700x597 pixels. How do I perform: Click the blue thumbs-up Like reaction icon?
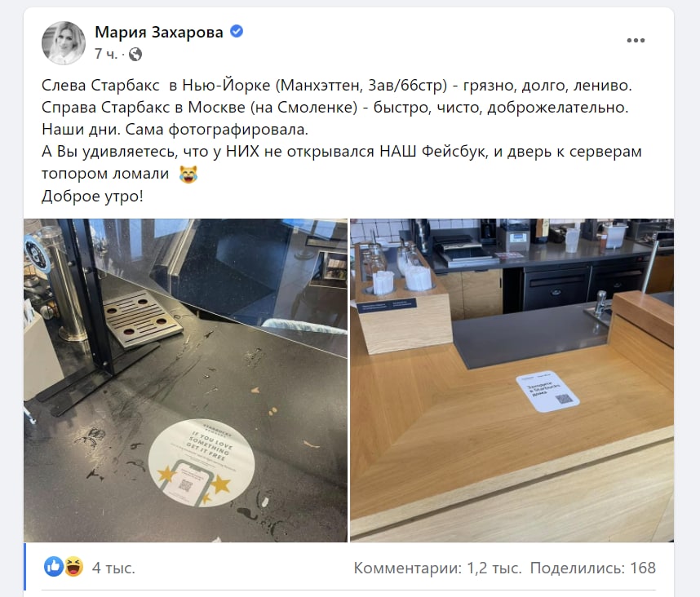coord(54,567)
